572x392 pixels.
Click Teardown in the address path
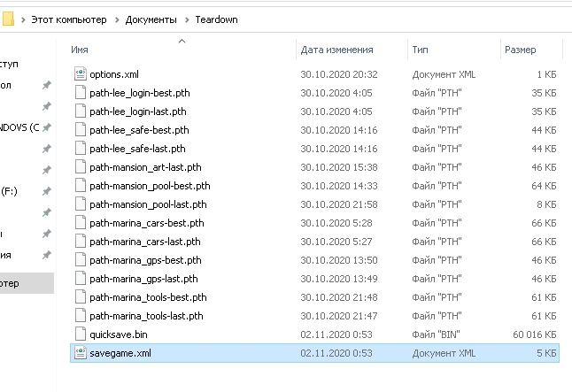pyautogui.click(x=216, y=19)
